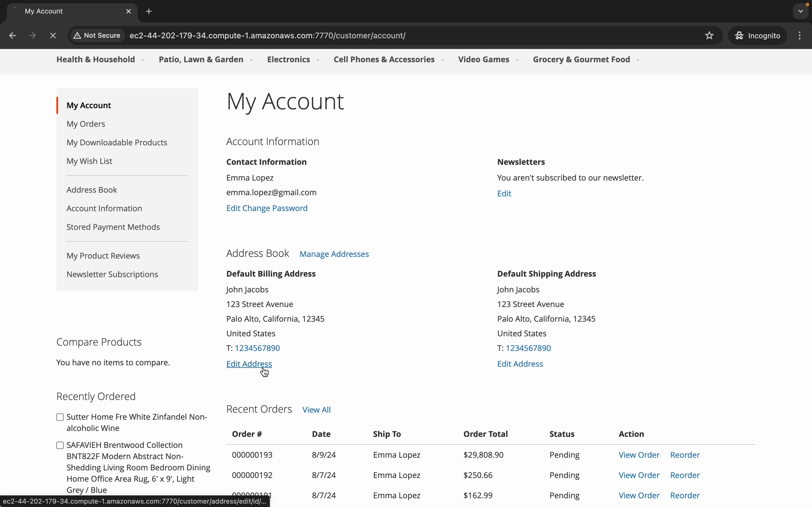View Order for order 000000193

(639, 455)
